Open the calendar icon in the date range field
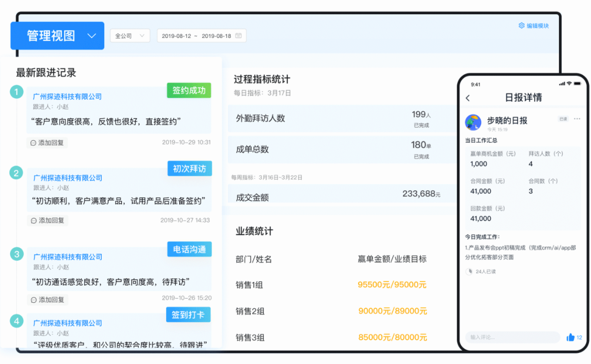 coord(239,36)
